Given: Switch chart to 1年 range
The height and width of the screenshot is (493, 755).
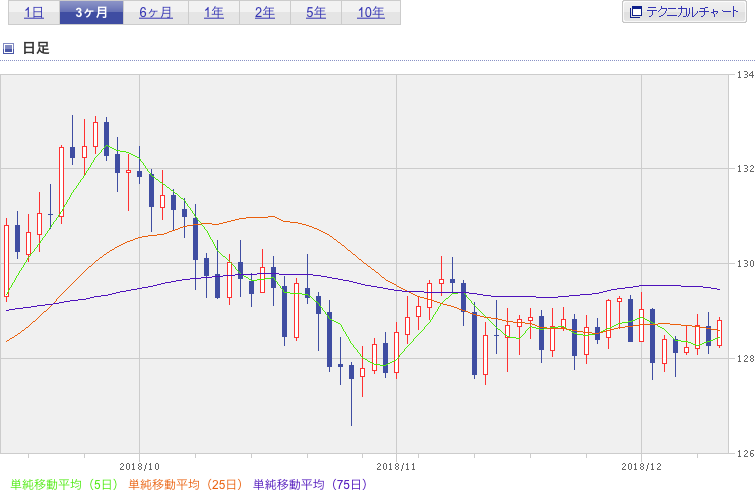Looking at the screenshot, I should [214, 12].
